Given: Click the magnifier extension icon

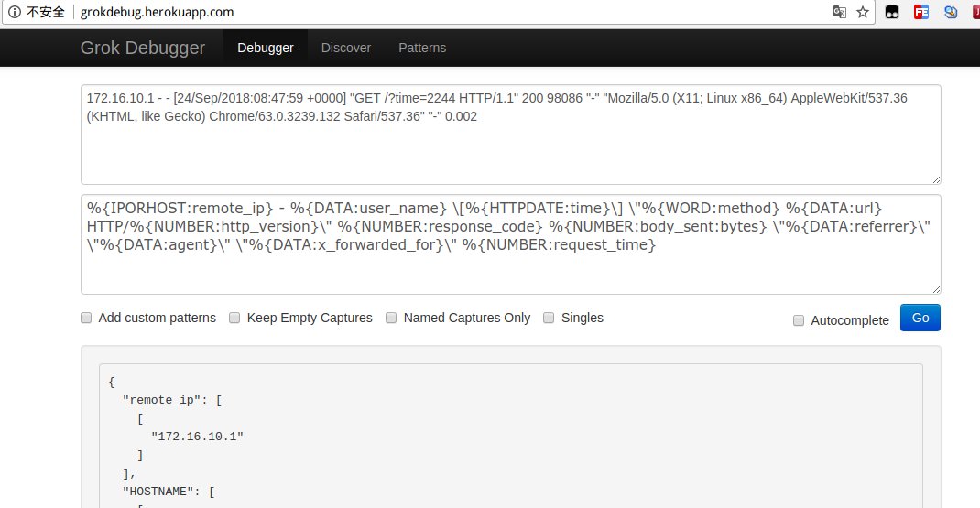Looking at the screenshot, I should [x=951, y=12].
